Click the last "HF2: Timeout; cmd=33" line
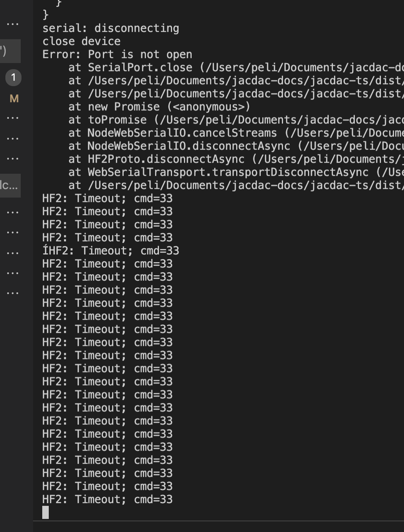The image size is (404, 532). pyautogui.click(x=108, y=499)
